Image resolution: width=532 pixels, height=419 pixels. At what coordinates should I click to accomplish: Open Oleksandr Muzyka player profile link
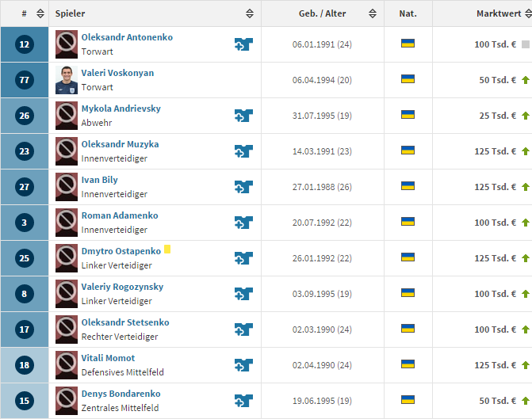point(120,144)
